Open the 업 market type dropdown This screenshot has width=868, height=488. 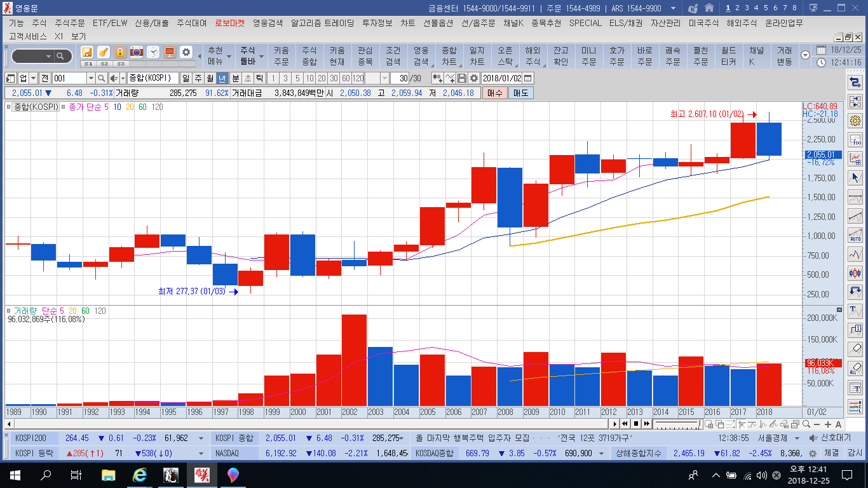click(x=33, y=78)
